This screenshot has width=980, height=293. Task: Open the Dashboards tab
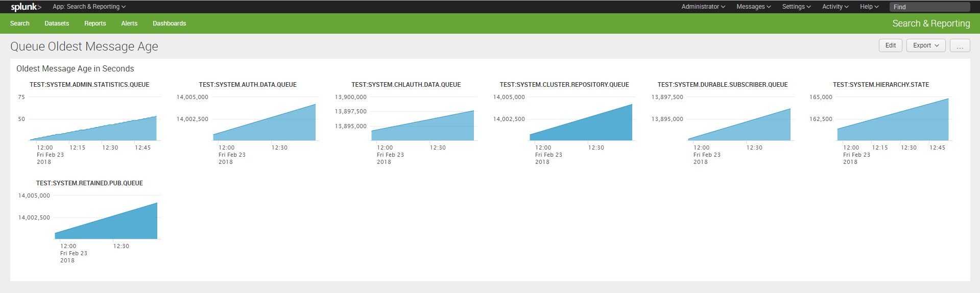coord(170,23)
